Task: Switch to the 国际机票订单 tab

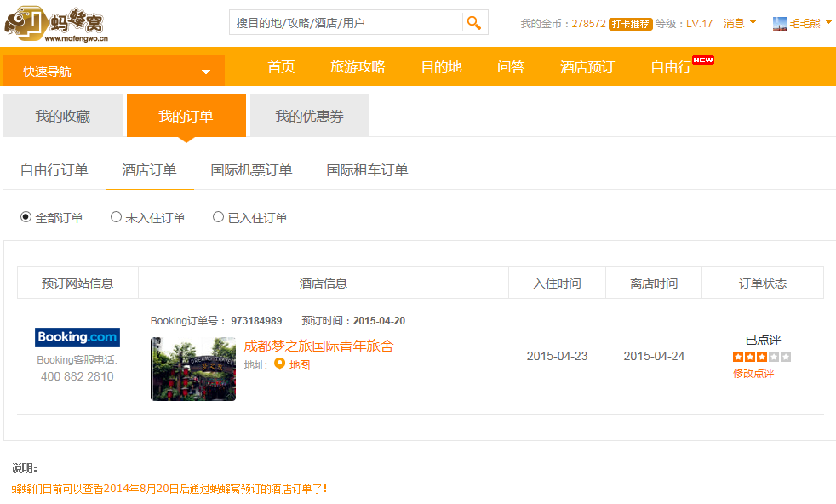Action: coord(251,170)
